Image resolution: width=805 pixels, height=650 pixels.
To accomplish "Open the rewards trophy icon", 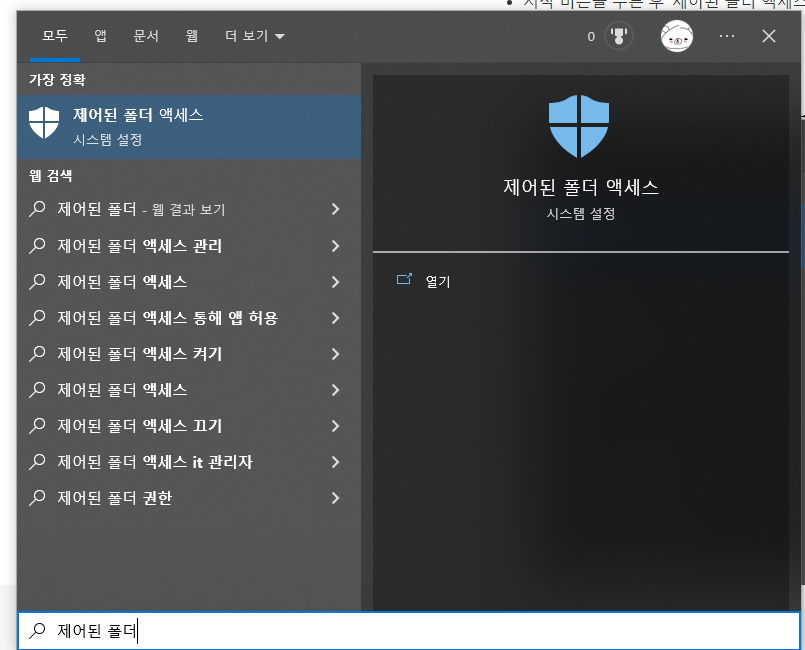I will click(x=619, y=36).
